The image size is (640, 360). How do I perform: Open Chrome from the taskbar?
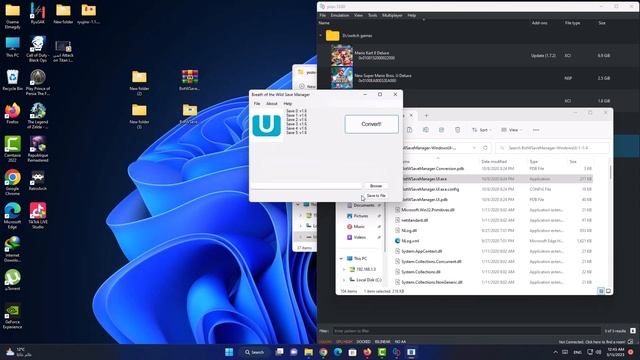click(x=323, y=352)
